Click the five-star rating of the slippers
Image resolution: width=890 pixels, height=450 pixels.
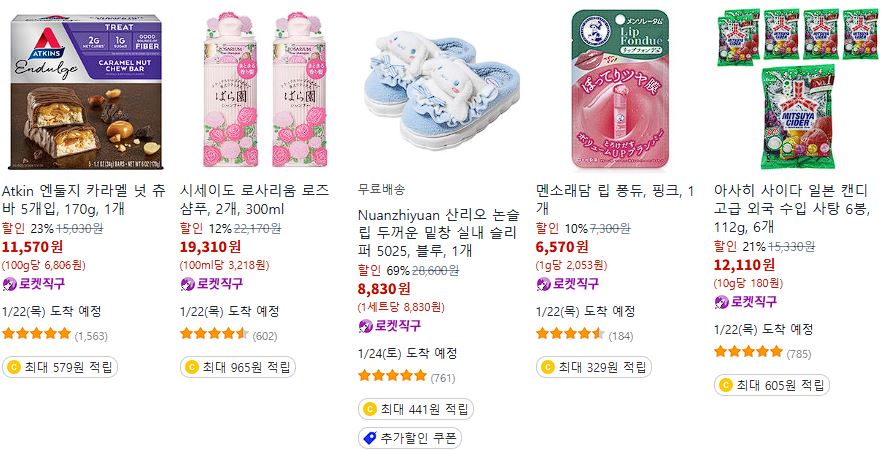pyautogui.click(x=392, y=375)
